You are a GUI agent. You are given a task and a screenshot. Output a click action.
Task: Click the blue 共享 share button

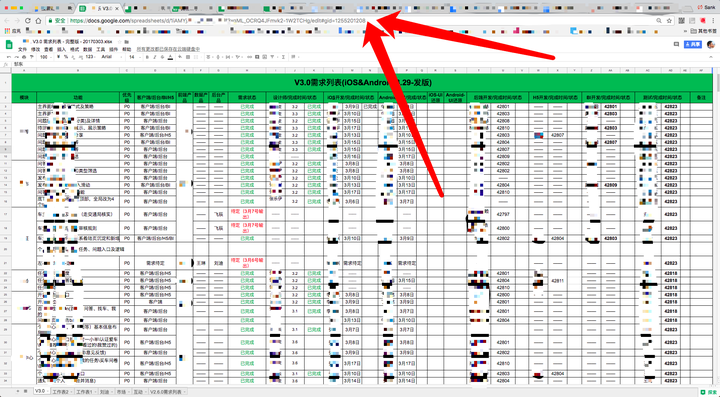point(693,45)
